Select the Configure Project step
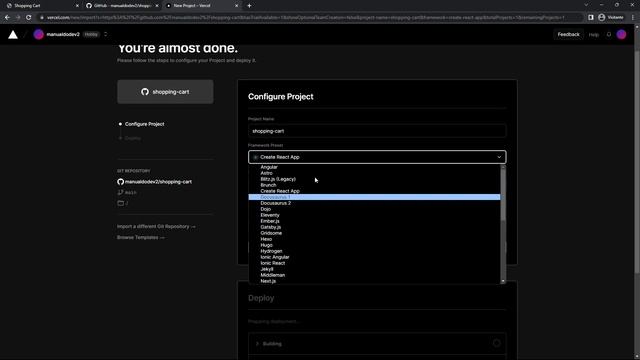Screen dimensions: 640x360 [144, 124]
